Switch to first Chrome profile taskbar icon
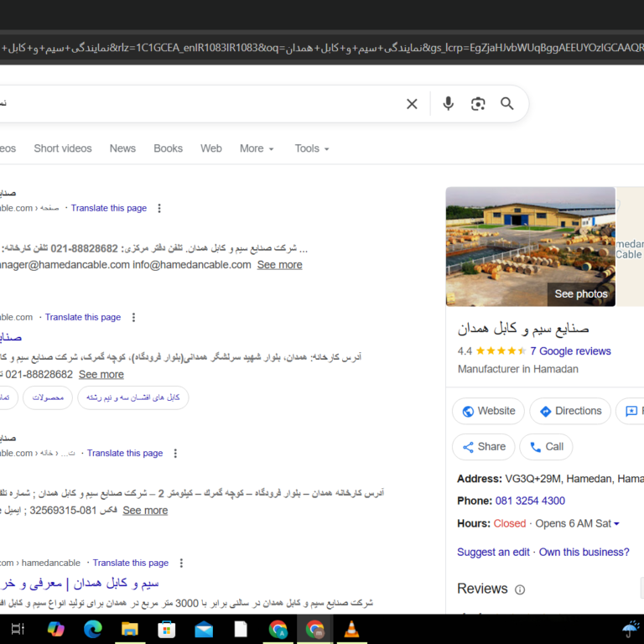This screenshot has width=644, height=644. click(x=278, y=629)
